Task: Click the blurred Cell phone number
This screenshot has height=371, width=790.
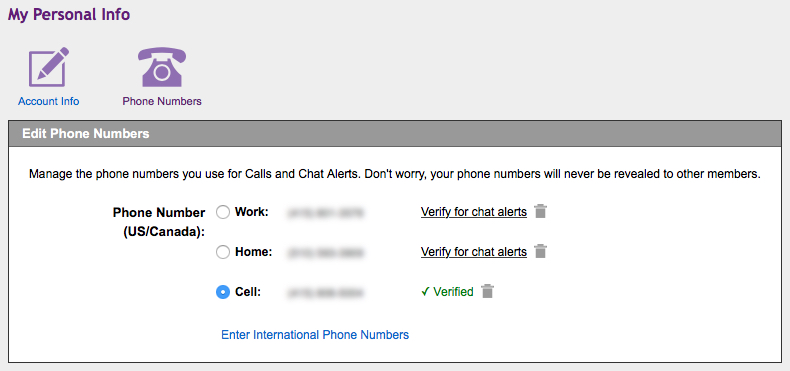Action: click(x=325, y=292)
